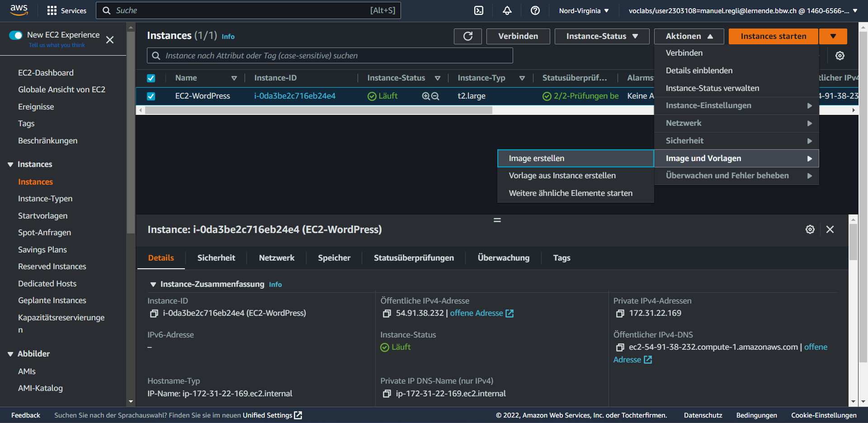868x423 pixels.
Task: Zoom out filter on Läuft status
Action: tap(435, 96)
